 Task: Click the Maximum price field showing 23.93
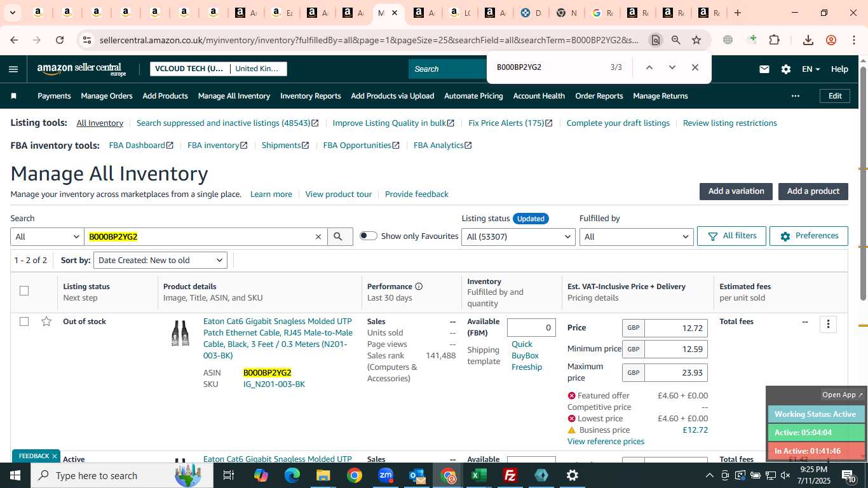click(x=675, y=372)
